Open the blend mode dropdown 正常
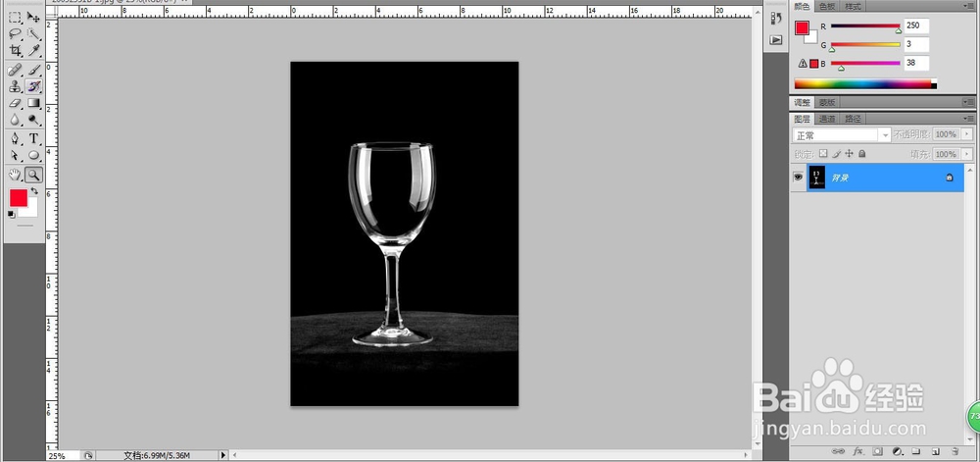 [841, 135]
